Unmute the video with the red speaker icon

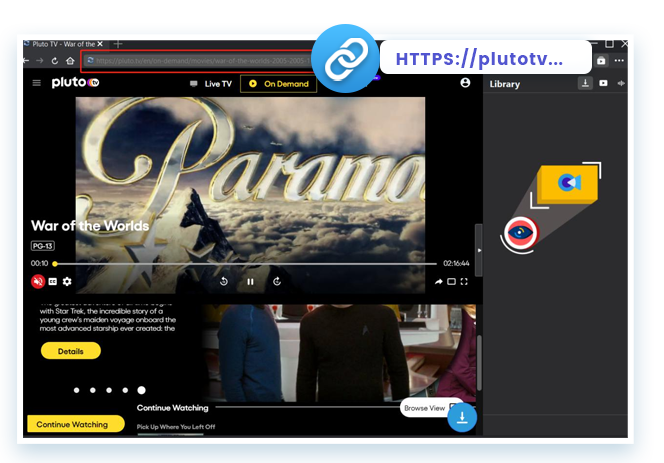tap(38, 281)
